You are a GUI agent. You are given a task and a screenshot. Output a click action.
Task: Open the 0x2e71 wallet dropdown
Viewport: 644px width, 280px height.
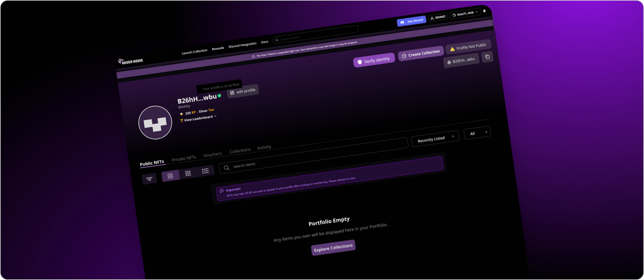(x=465, y=14)
